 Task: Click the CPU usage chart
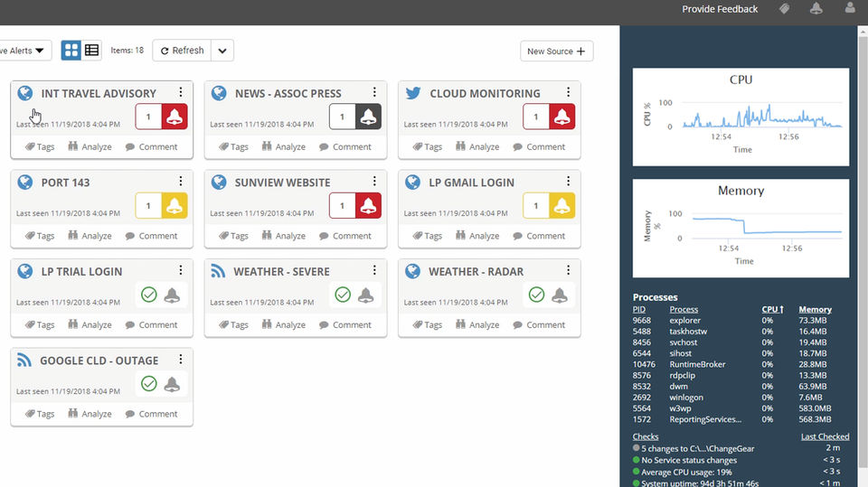[x=741, y=117]
